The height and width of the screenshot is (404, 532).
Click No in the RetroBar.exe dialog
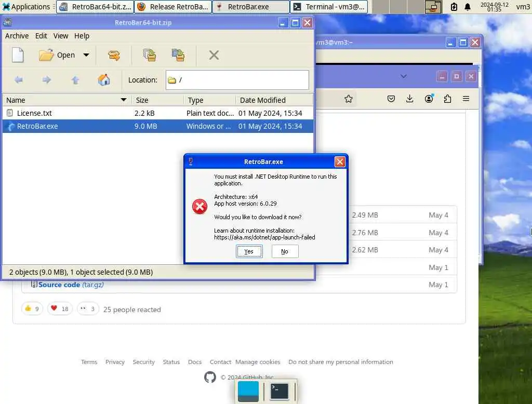click(285, 251)
